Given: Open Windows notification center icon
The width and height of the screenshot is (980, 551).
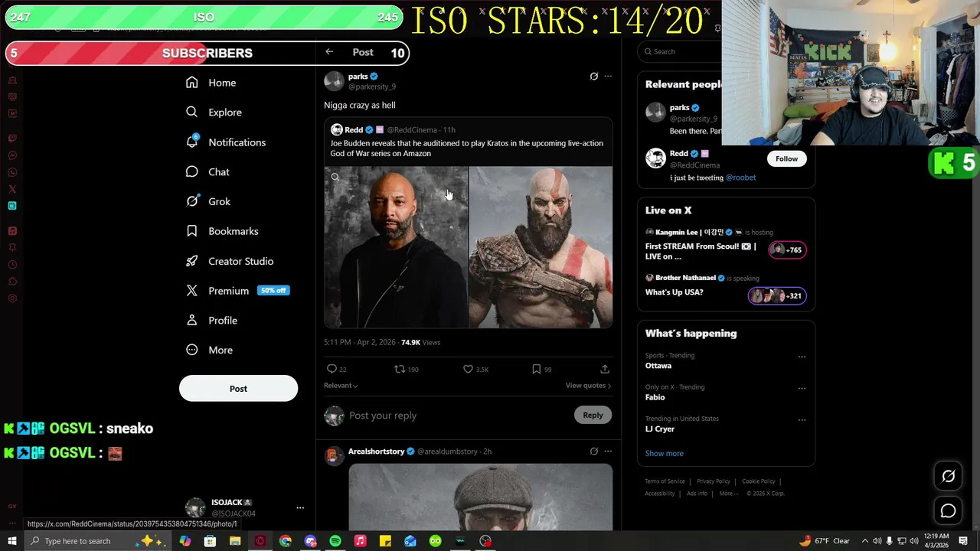Looking at the screenshot, I should [963, 541].
